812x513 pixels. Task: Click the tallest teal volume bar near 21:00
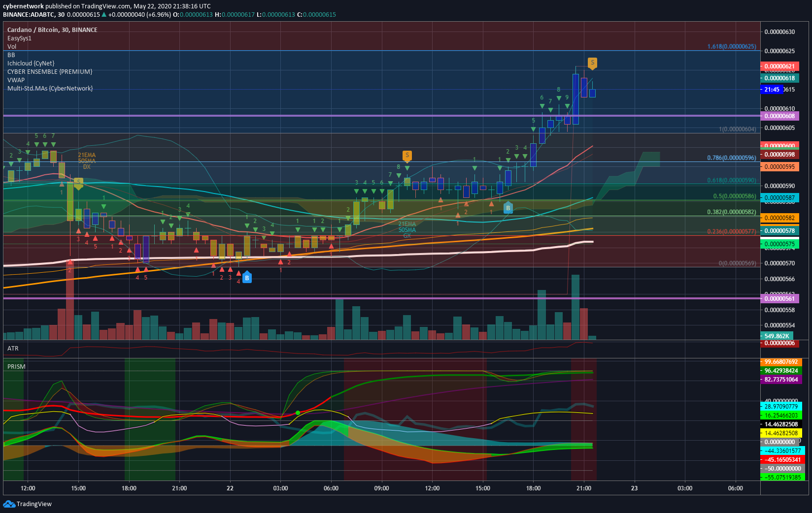pyautogui.click(x=575, y=307)
